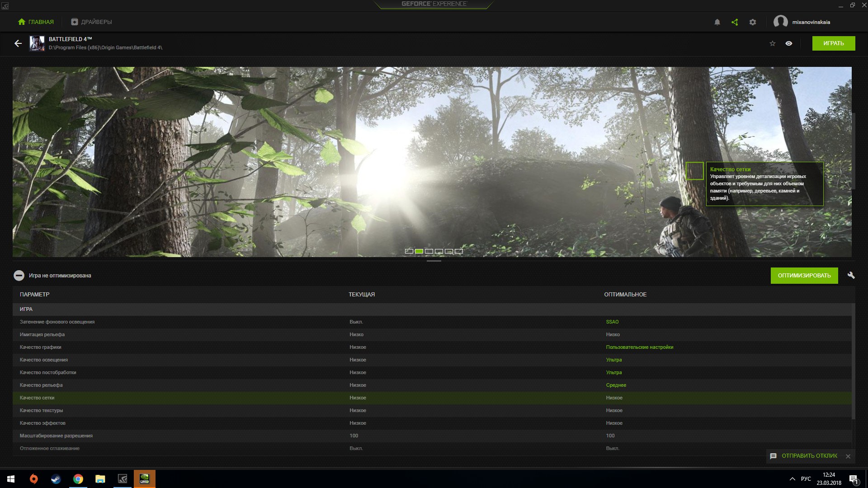868x488 pixels.
Task: Open Steam from the taskbar
Action: tap(56, 479)
